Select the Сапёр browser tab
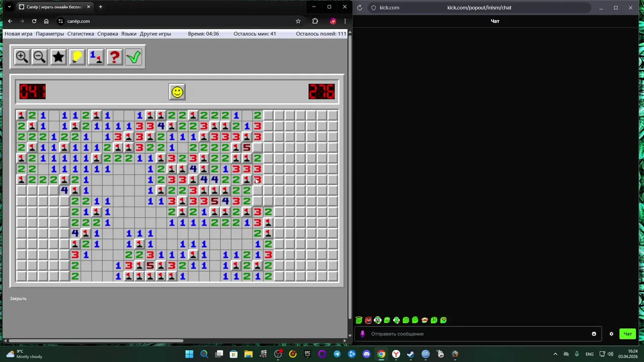 54,7
